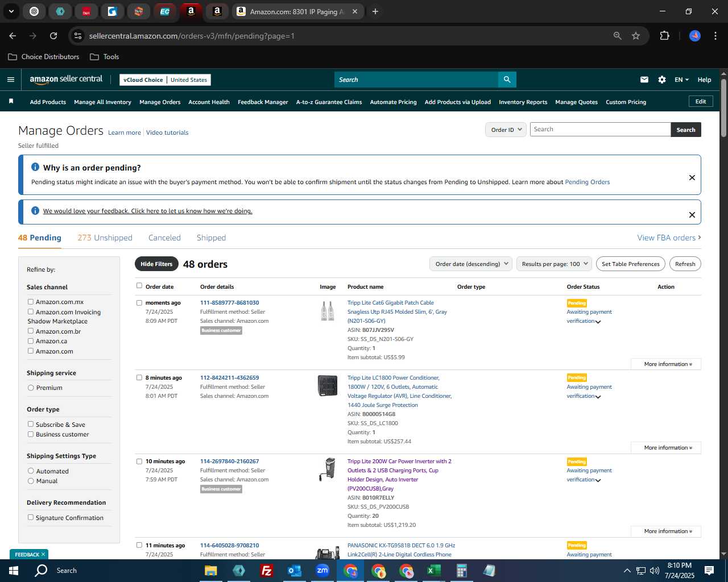
Task: Expand More information for order 111-8589777-8681030
Action: point(666,364)
